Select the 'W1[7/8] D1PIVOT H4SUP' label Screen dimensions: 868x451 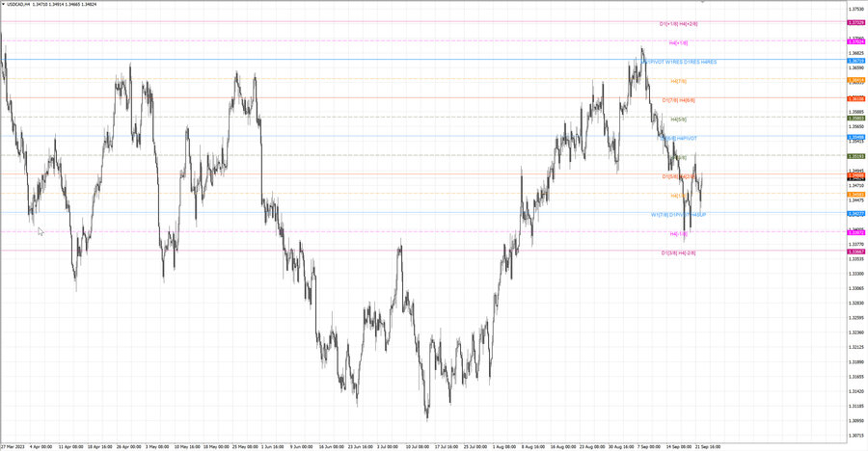click(678, 215)
